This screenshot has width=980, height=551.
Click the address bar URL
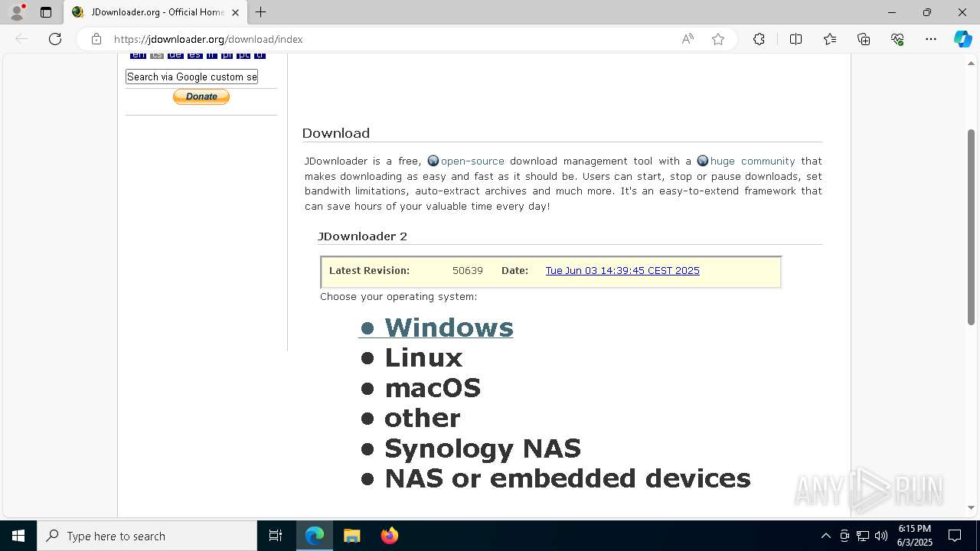(x=208, y=39)
